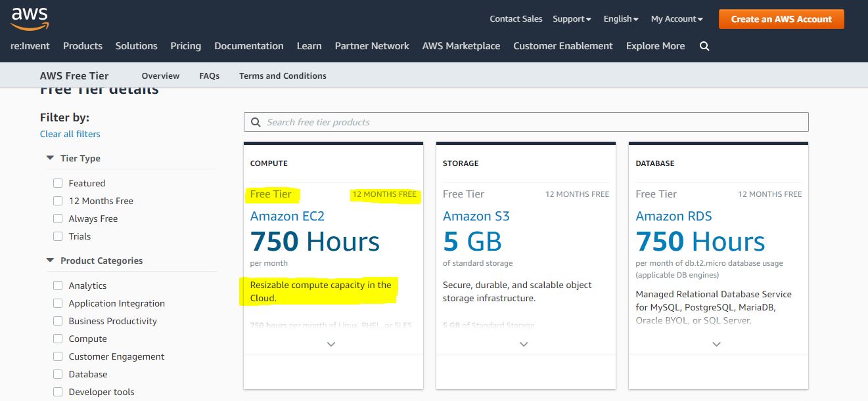Click Create an AWS Account button
The height and width of the screenshot is (401, 868).
(781, 19)
